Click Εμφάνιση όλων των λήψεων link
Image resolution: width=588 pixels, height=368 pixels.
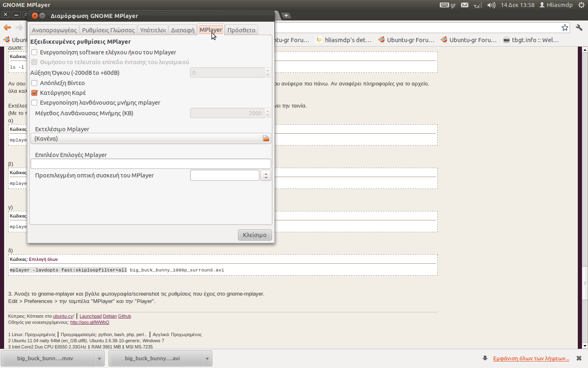click(531, 358)
